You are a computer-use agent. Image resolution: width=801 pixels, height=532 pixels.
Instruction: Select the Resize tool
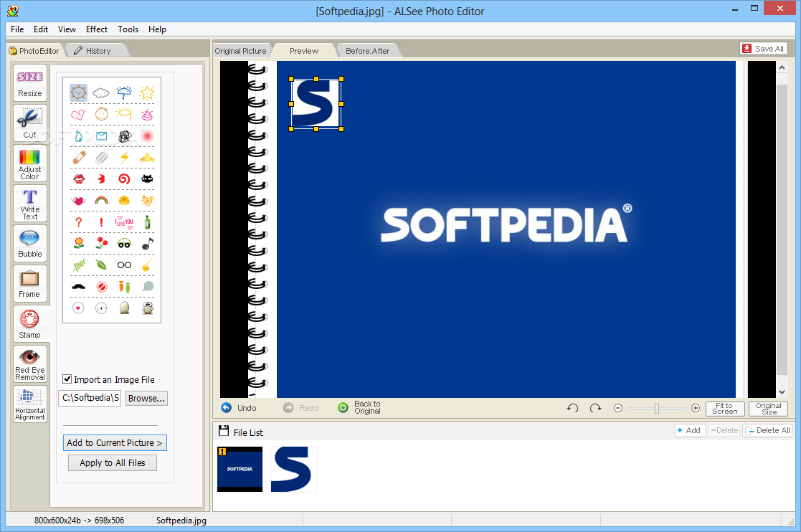[x=29, y=82]
